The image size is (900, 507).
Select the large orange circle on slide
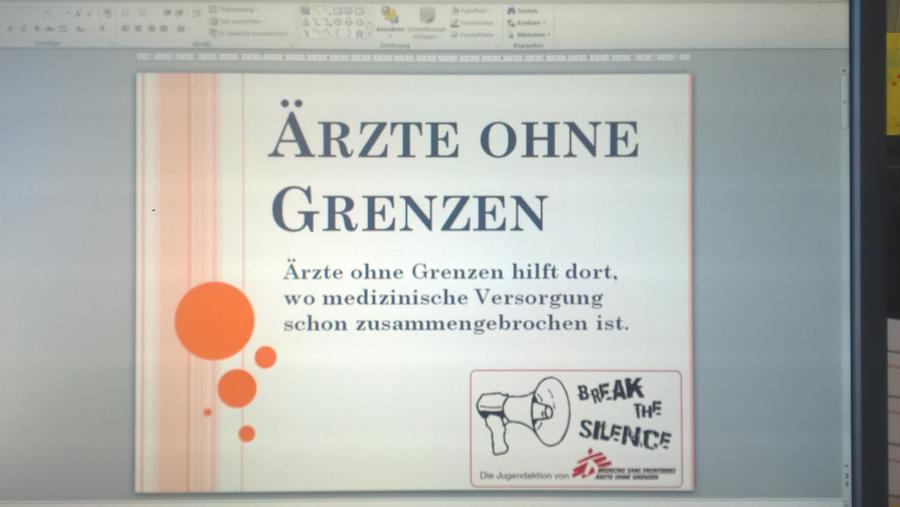214,321
